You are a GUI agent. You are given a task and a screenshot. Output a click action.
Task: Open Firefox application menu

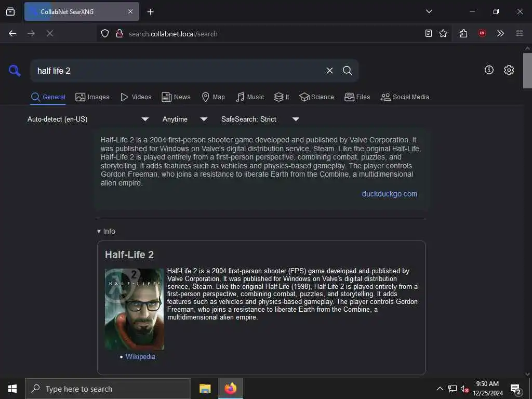click(x=520, y=33)
